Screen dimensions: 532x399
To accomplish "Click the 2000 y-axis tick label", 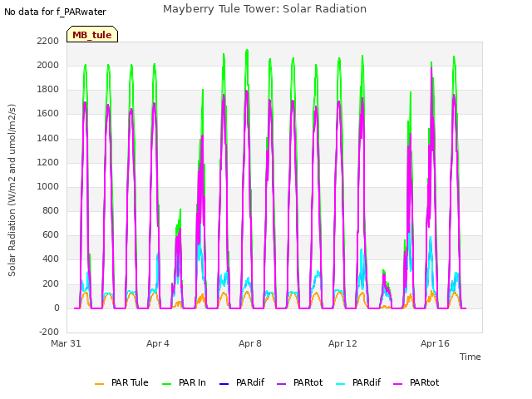I will click(48, 65).
